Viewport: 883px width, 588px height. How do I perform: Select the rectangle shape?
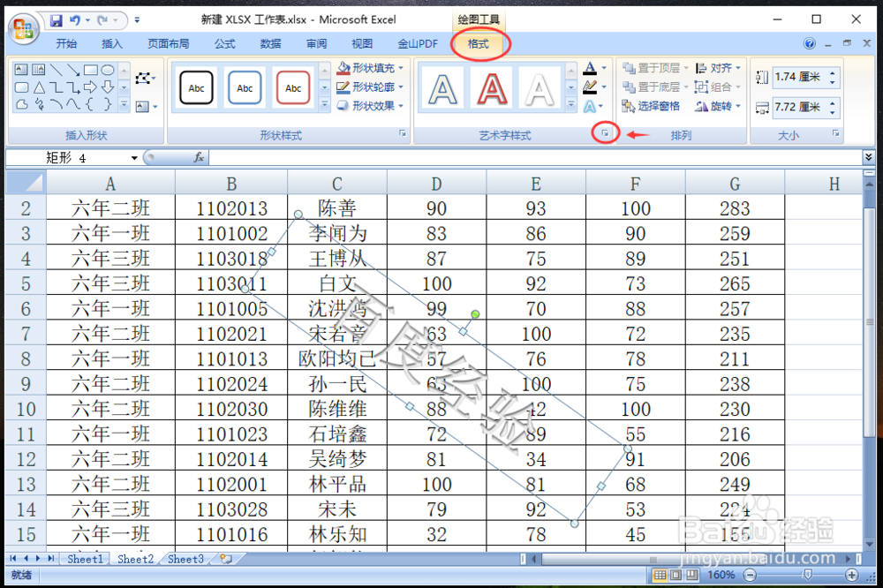click(90, 70)
